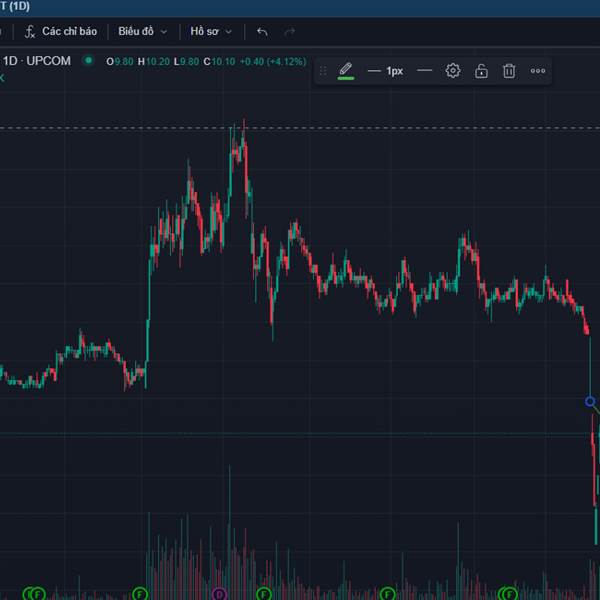Open drawing settings gear
The height and width of the screenshot is (600, 600).
pyautogui.click(x=453, y=71)
